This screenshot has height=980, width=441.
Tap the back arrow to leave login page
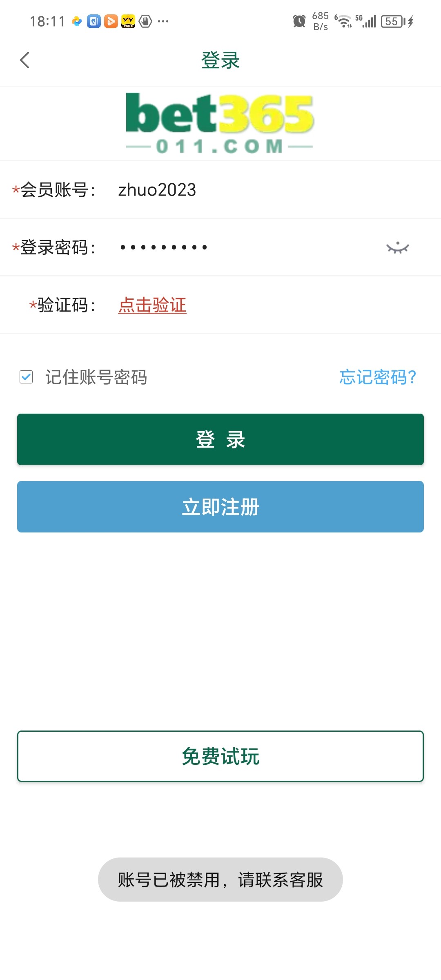coord(24,60)
